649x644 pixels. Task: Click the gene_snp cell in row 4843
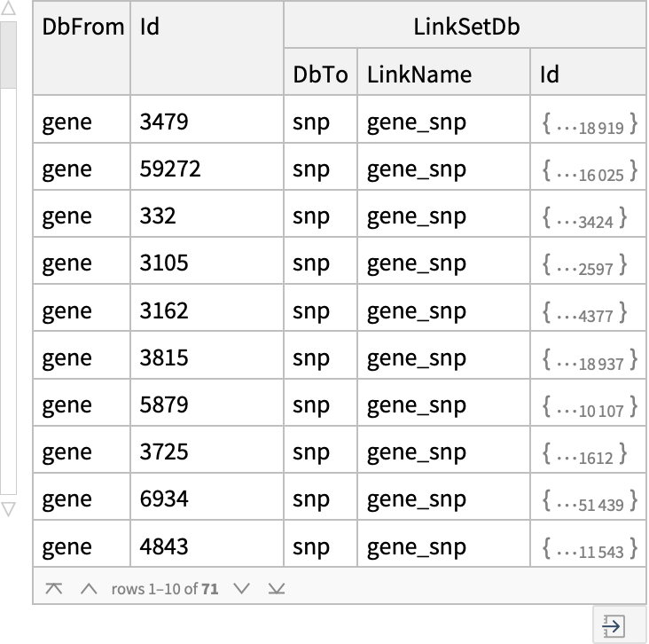(416, 546)
